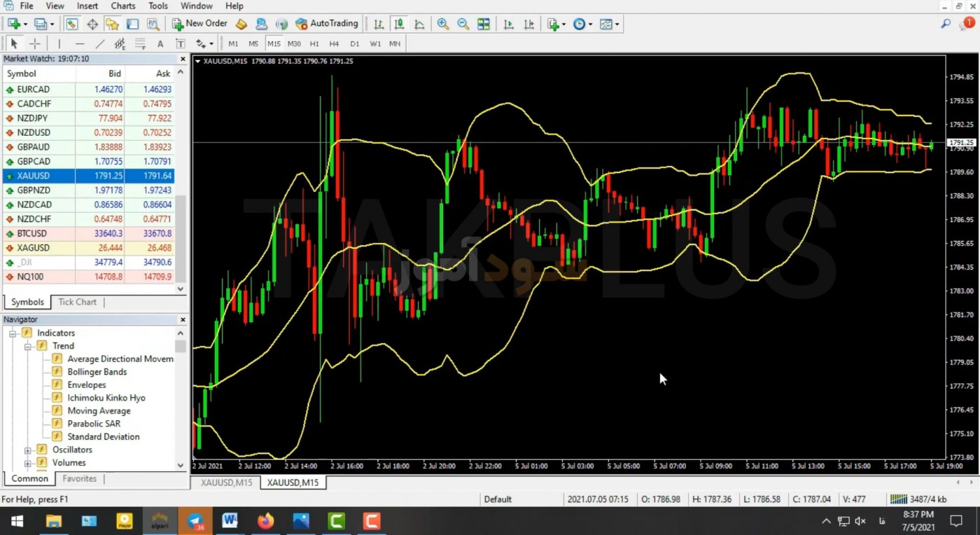
Task: Set timeframe to W1
Action: pos(375,43)
